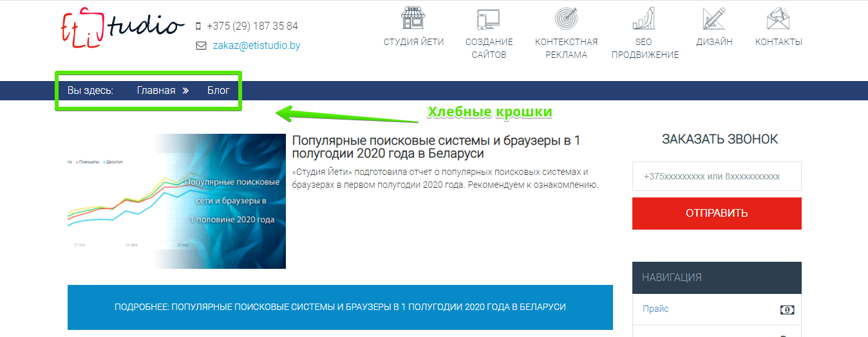This screenshot has height=337, width=868.
Task: Click the devices icon above Создание сайтов
Action: (x=489, y=19)
